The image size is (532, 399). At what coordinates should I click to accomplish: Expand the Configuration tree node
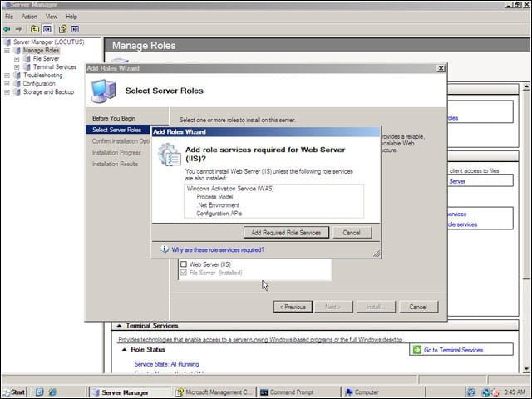(x=7, y=84)
